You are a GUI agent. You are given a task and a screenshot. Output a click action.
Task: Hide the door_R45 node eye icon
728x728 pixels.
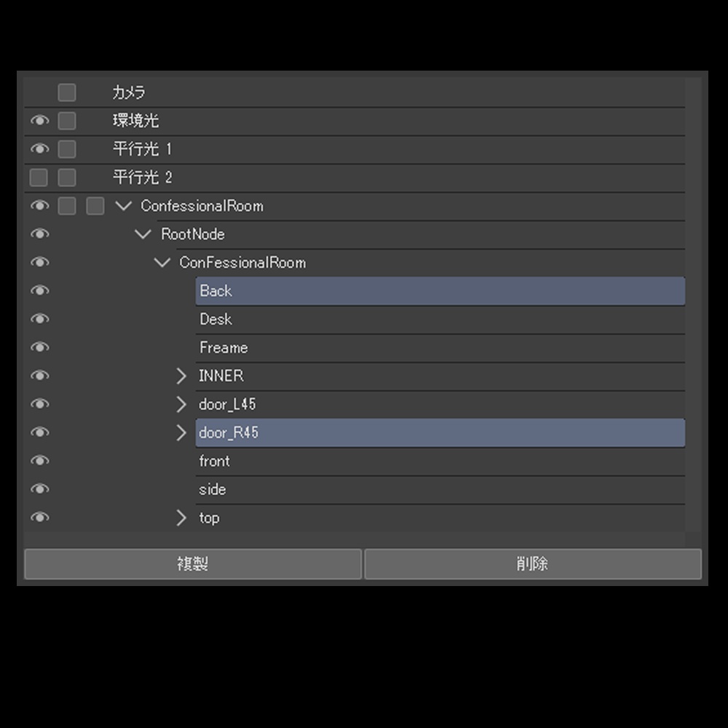pyautogui.click(x=39, y=433)
